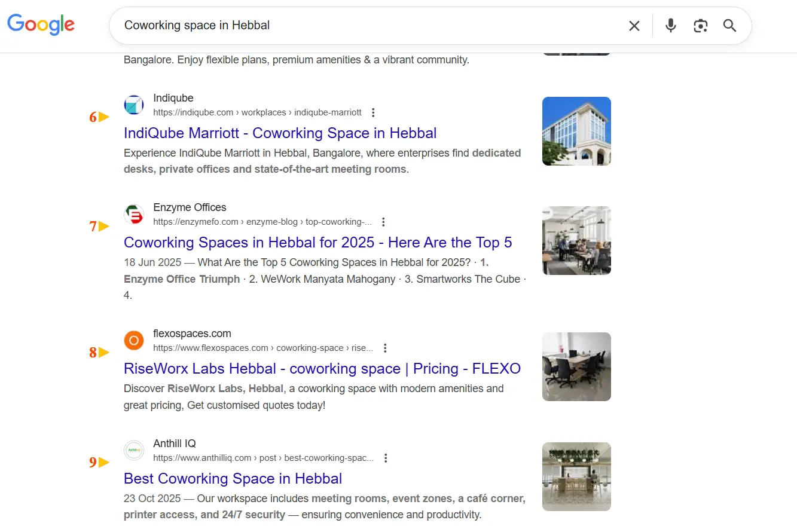
Task: Open Coworking Spaces in Hebbal 2025 link
Action: [x=317, y=243]
